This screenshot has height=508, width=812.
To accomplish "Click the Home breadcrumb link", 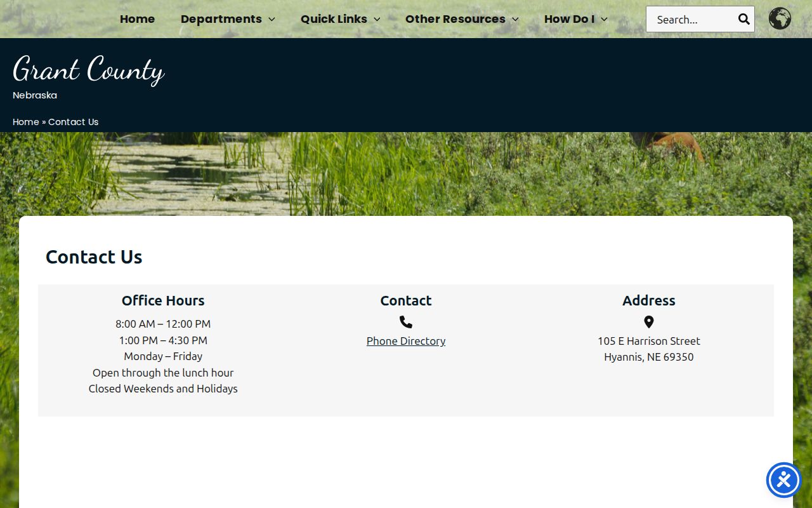I will pos(26,122).
